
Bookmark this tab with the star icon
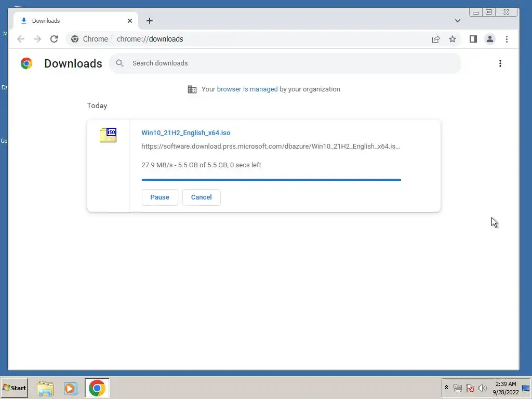point(453,39)
